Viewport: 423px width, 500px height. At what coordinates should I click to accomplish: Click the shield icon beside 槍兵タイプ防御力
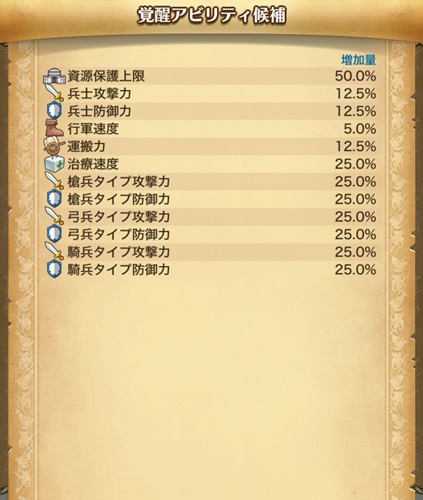(54, 199)
